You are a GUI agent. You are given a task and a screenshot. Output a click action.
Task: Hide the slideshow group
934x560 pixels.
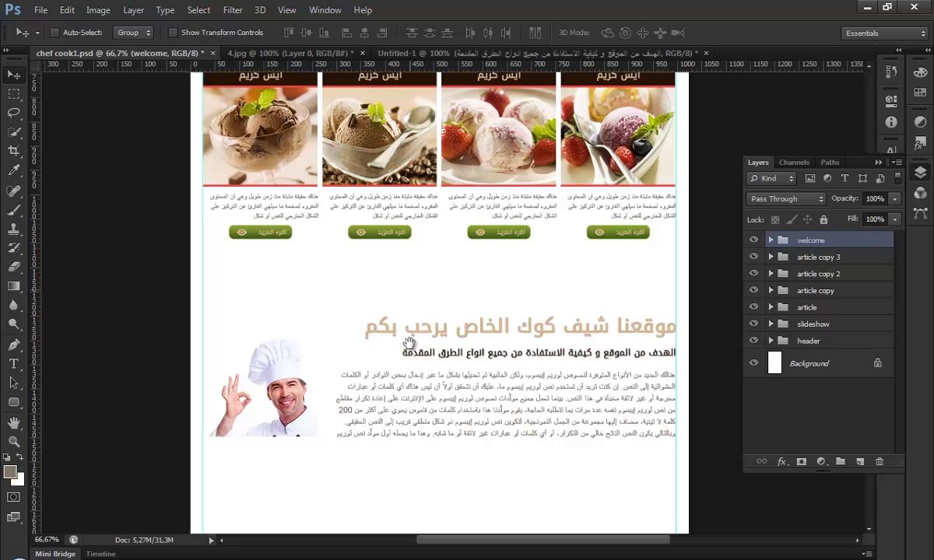[753, 324]
